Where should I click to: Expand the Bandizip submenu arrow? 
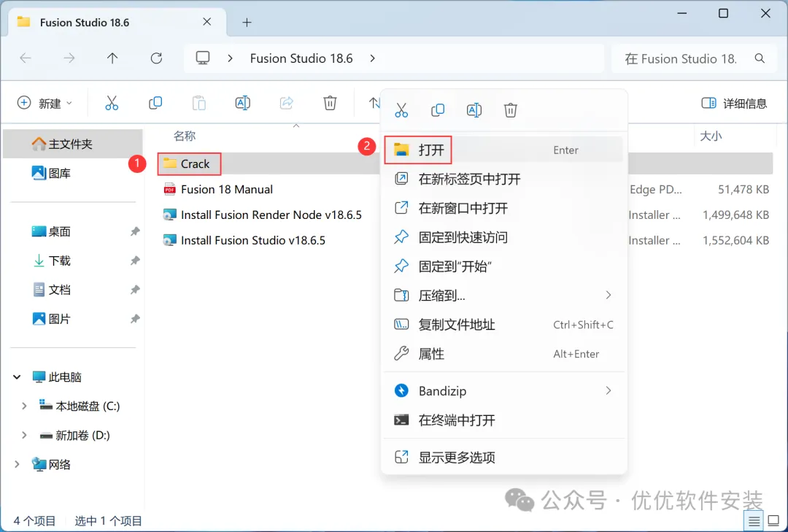(609, 390)
